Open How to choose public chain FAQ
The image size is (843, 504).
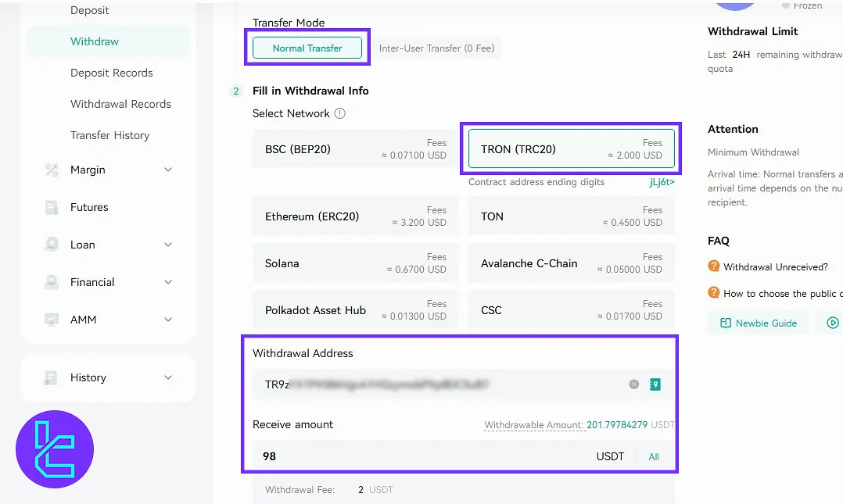tap(783, 293)
